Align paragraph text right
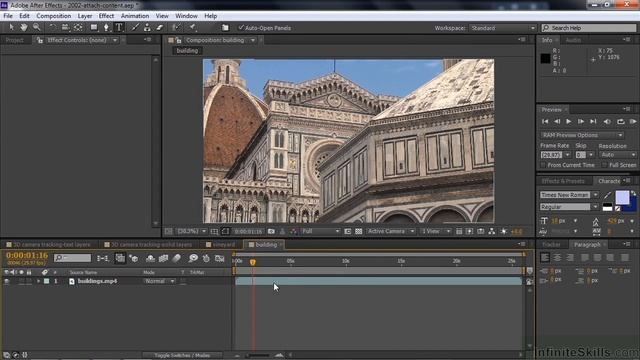The image size is (640, 360). click(x=570, y=258)
